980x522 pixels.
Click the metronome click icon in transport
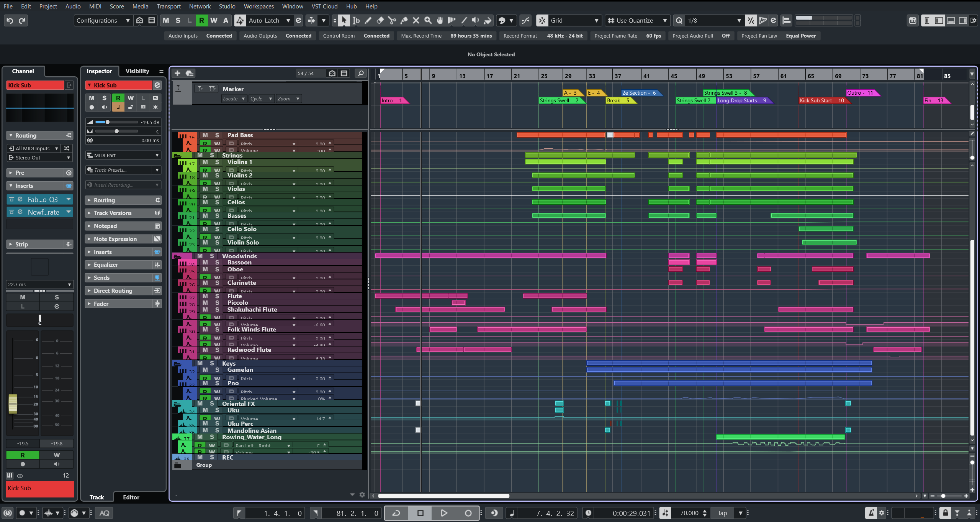[871, 513]
